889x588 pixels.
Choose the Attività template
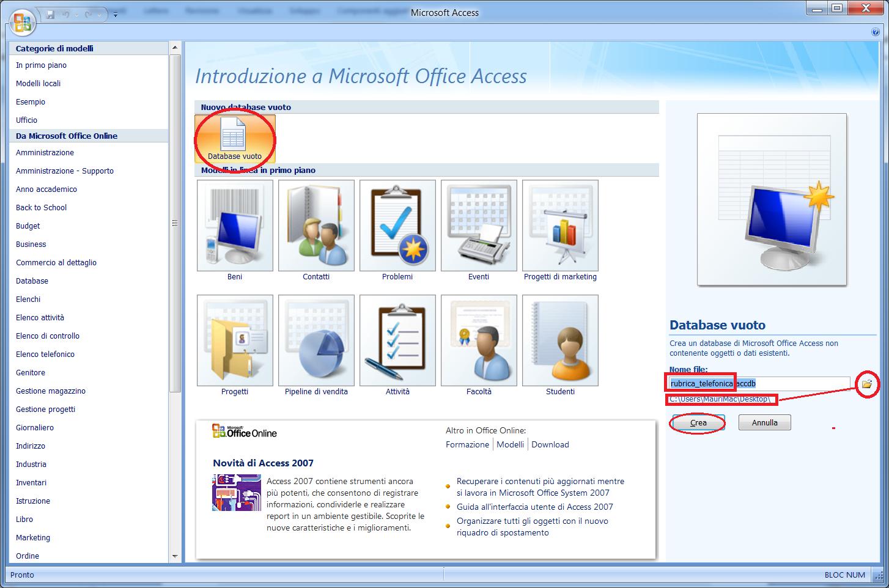(x=397, y=346)
